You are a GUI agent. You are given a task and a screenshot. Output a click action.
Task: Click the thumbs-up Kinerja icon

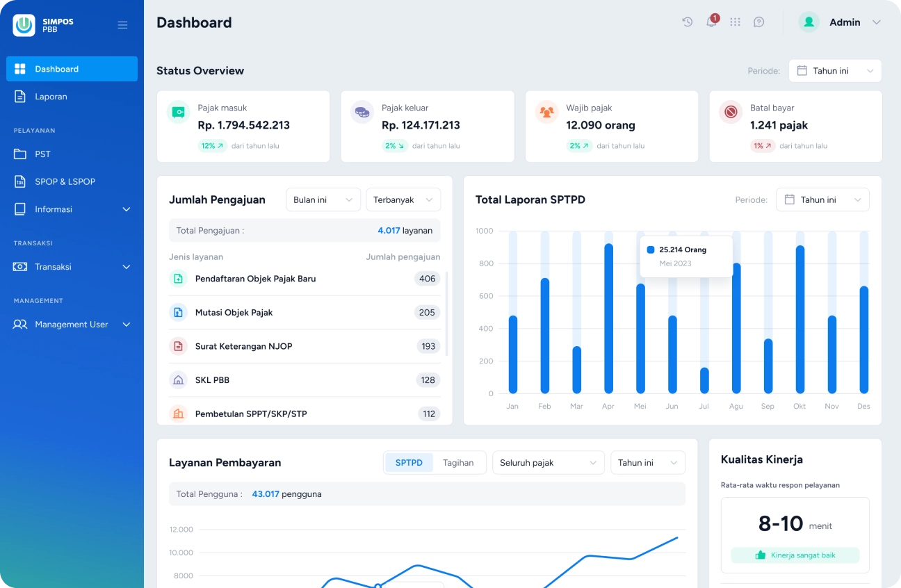coord(760,555)
